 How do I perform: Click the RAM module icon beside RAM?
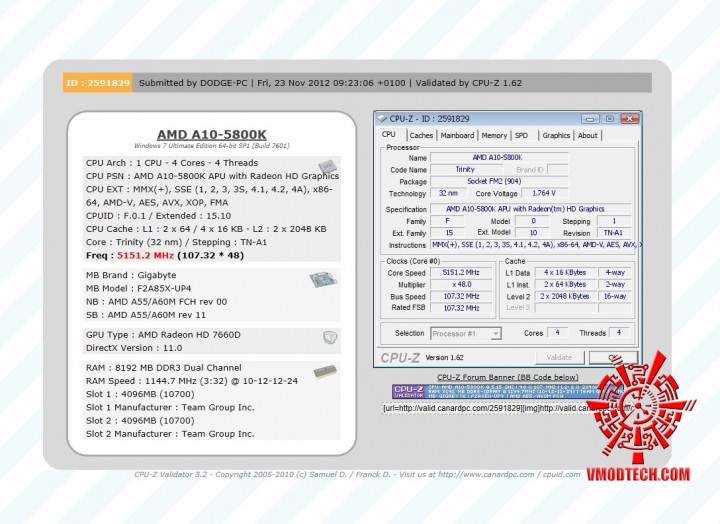[x=325, y=372]
